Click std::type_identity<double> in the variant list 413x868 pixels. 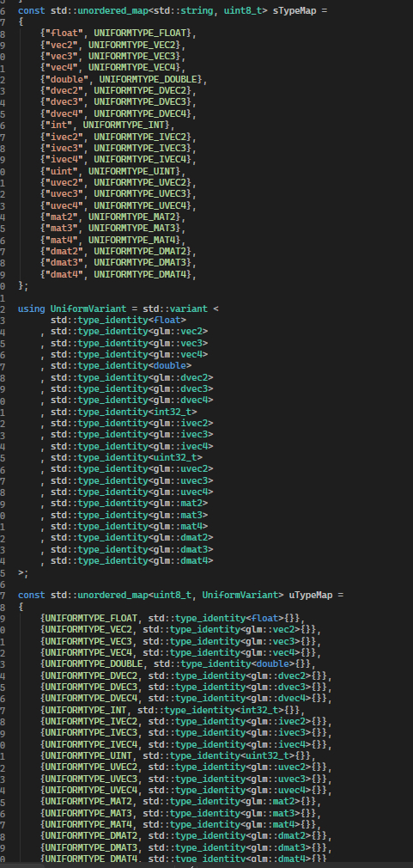121,366
